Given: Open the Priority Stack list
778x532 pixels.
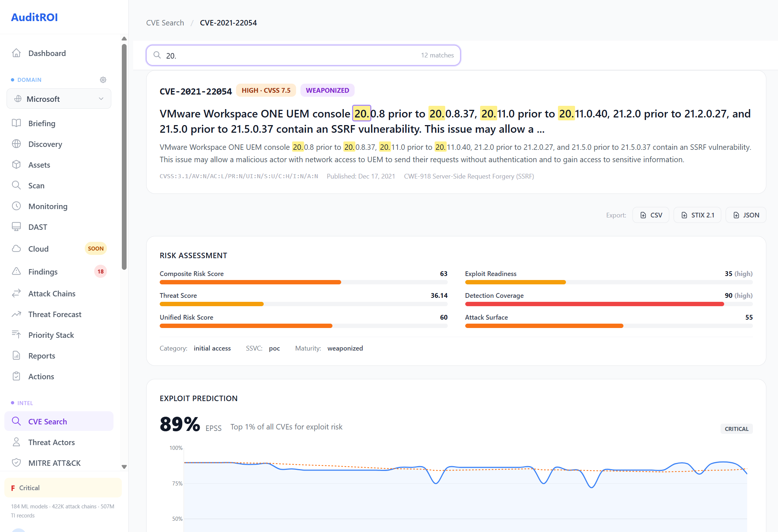Looking at the screenshot, I should coord(51,335).
